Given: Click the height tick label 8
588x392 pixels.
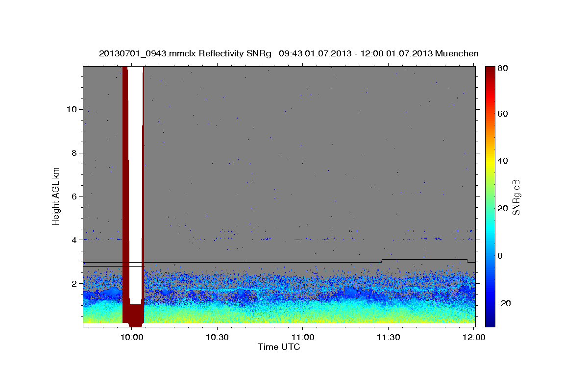Looking at the screenshot, I should 73,153.
